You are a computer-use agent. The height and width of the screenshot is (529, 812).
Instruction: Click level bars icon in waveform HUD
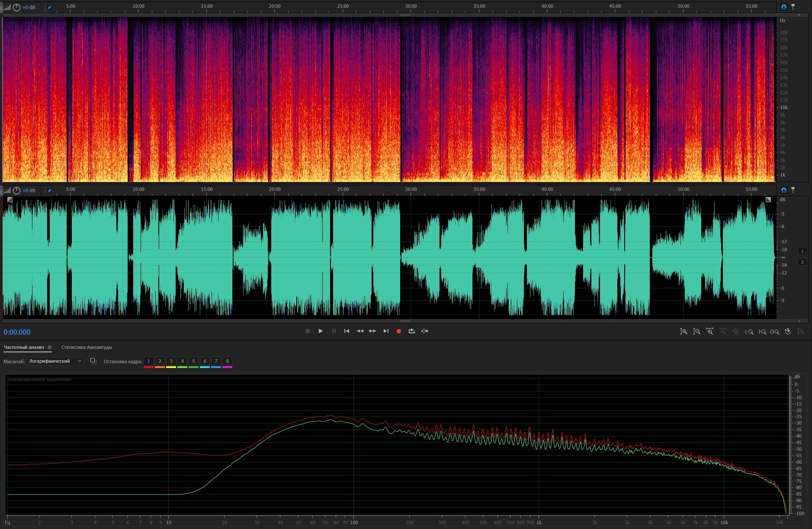[x=7, y=190]
